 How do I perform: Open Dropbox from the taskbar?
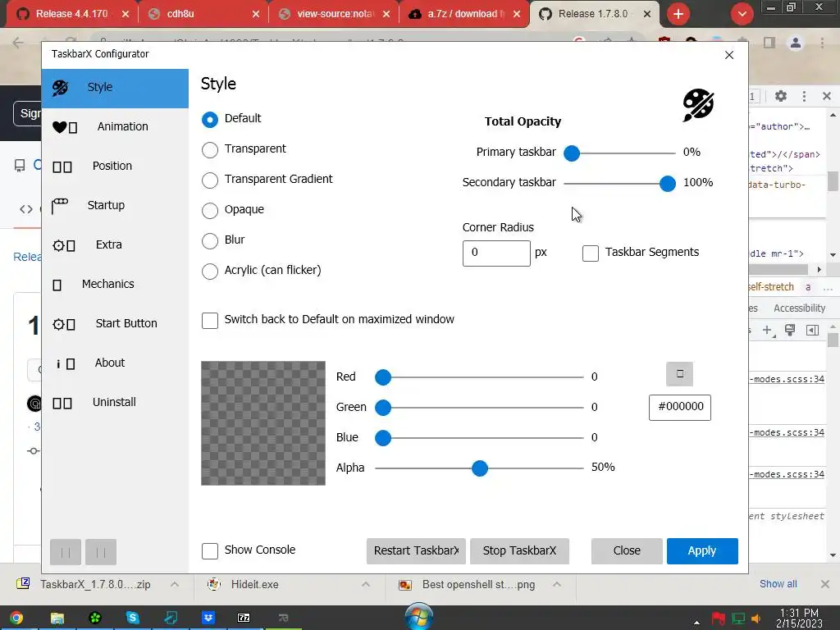(x=208, y=619)
